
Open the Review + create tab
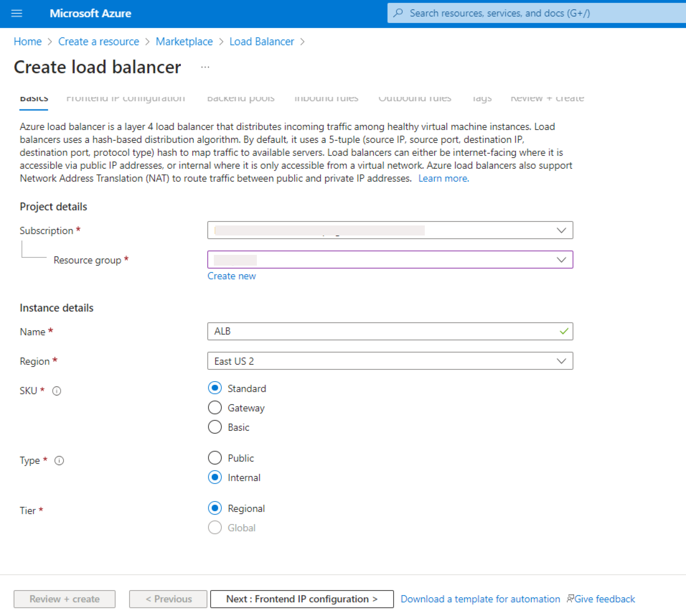(x=547, y=98)
